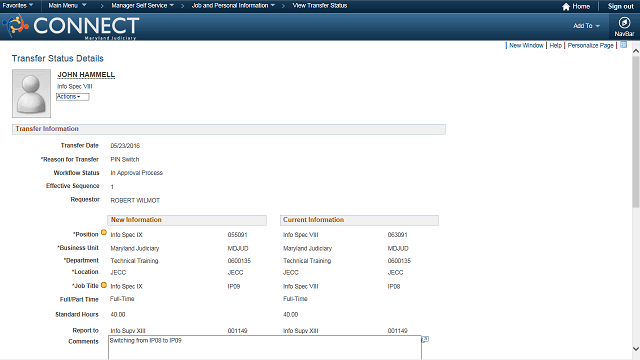
Task: Select the In Approval Process status text
Action: click(x=136, y=173)
